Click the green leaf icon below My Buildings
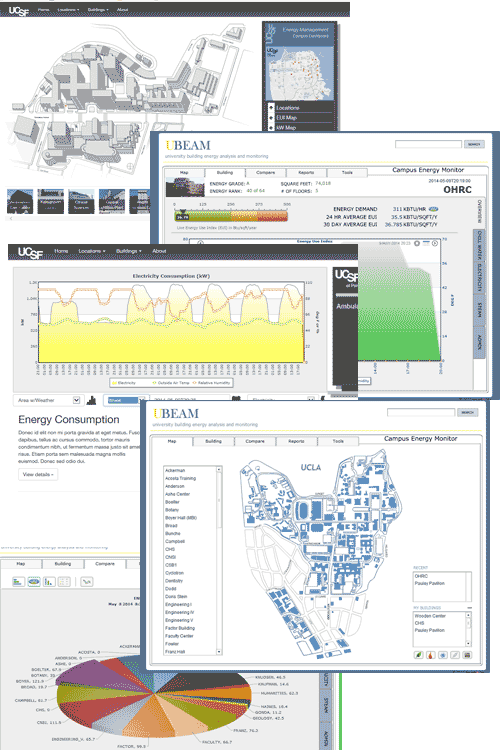 tap(418, 655)
